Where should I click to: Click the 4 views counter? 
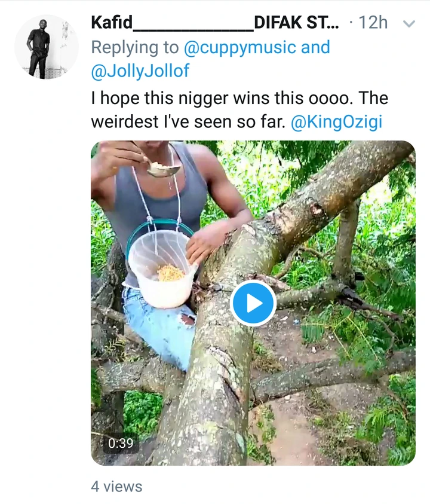pyautogui.click(x=116, y=486)
